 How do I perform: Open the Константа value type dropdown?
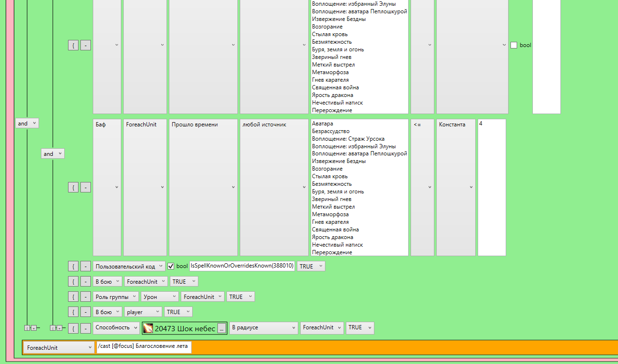456,187
